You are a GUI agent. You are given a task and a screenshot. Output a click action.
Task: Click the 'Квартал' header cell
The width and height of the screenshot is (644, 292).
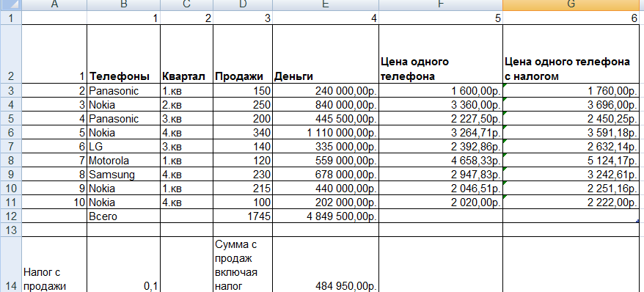point(187,54)
